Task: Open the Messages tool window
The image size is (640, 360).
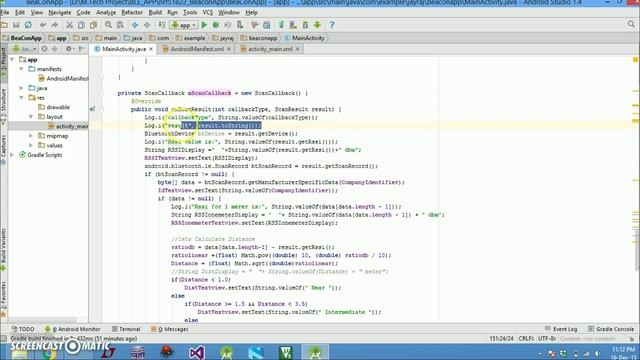Action: (x=169, y=329)
